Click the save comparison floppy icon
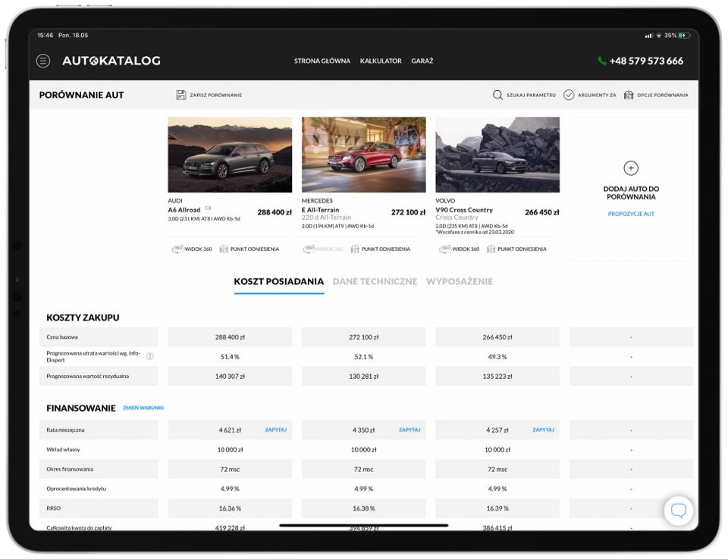This screenshot has width=728, height=560. [181, 95]
